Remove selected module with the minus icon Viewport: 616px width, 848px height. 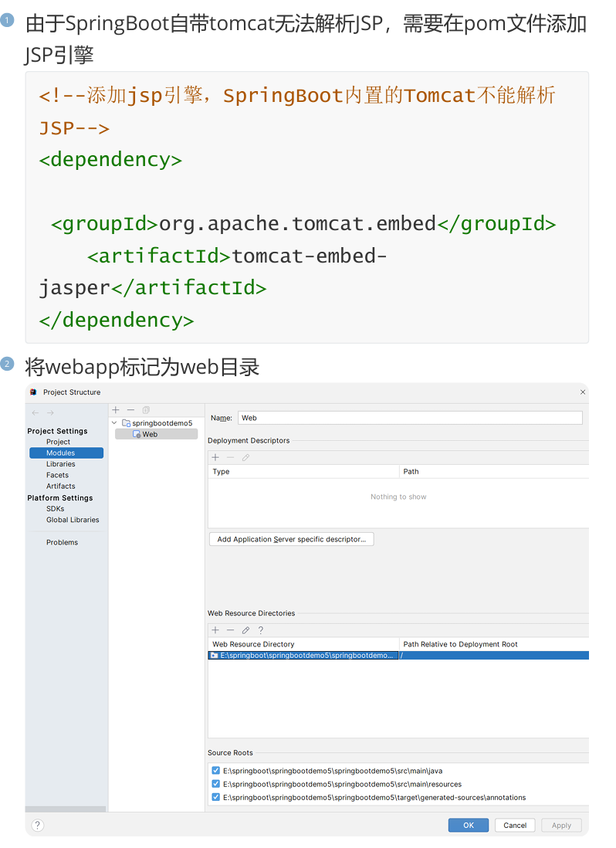pyautogui.click(x=130, y=410)
